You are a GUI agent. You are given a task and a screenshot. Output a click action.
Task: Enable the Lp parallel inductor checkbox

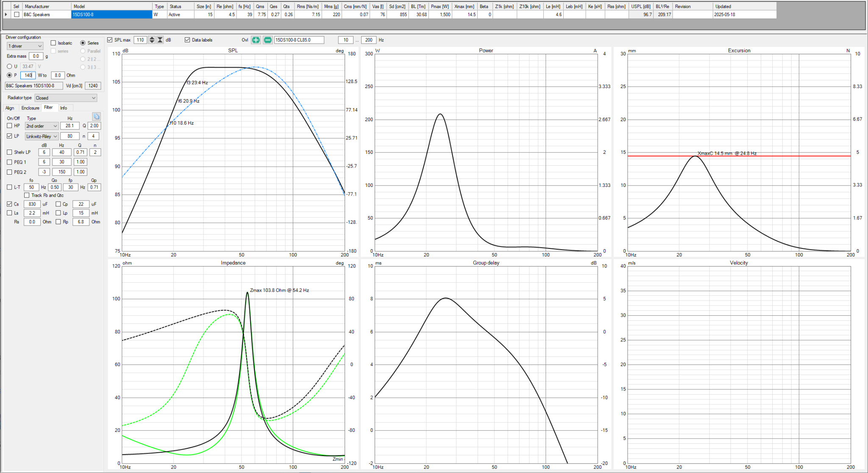[x=58, y=213]
